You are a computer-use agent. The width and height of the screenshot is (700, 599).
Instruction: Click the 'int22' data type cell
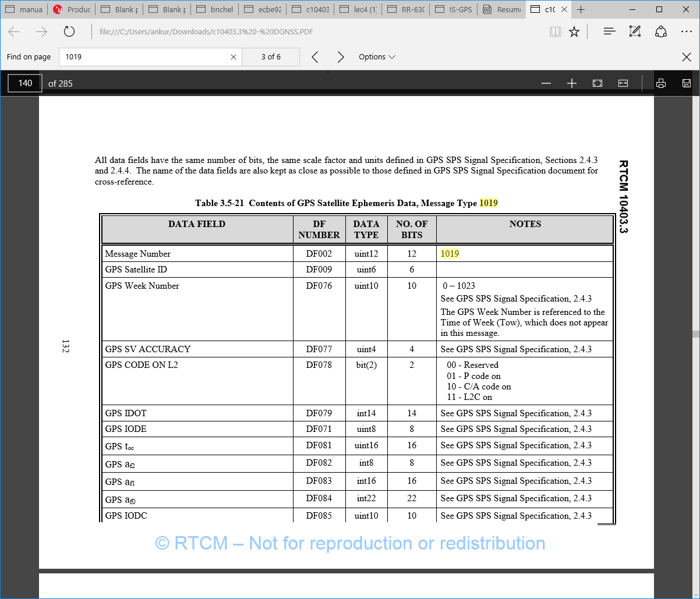point(366,498)
